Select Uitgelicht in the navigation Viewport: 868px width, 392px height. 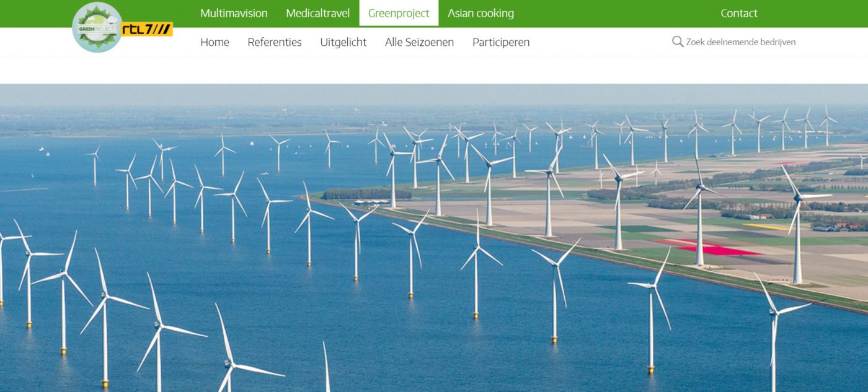click(343, 42)
